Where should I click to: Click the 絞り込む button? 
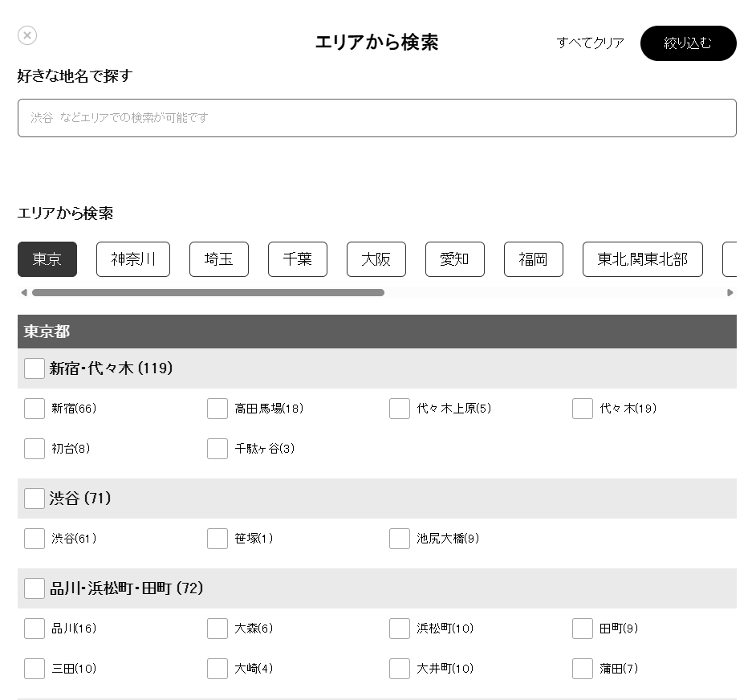pyautogui.click(x=688, y=43)
